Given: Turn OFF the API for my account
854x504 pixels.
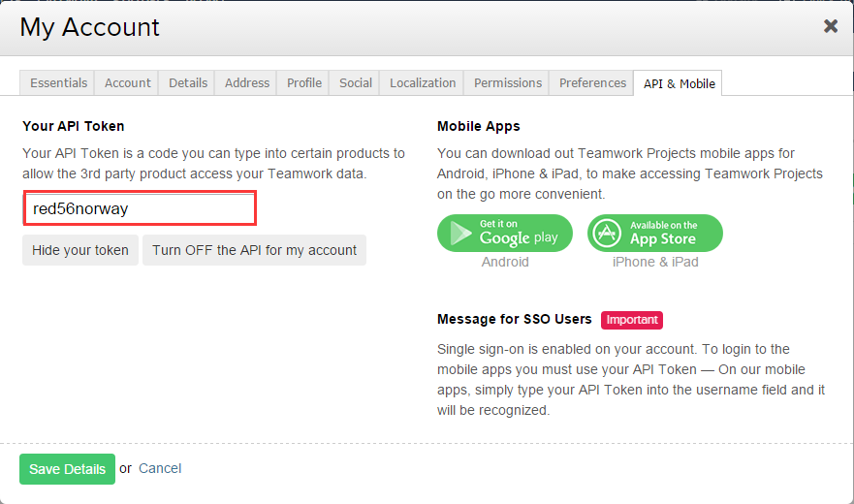Looking at the screenshot, I should (x=254, y=250).
